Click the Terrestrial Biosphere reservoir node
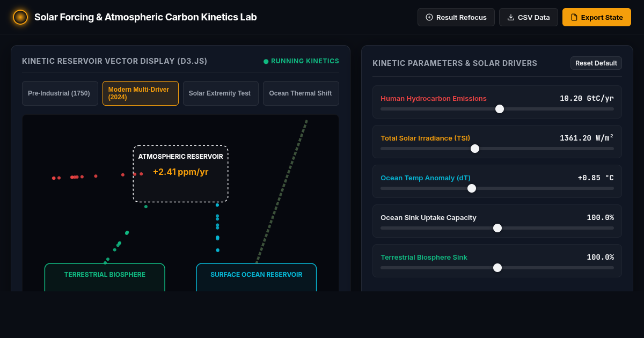Image resolution: width=644 pixels, height=338 pixels. [x=105, y=277]
